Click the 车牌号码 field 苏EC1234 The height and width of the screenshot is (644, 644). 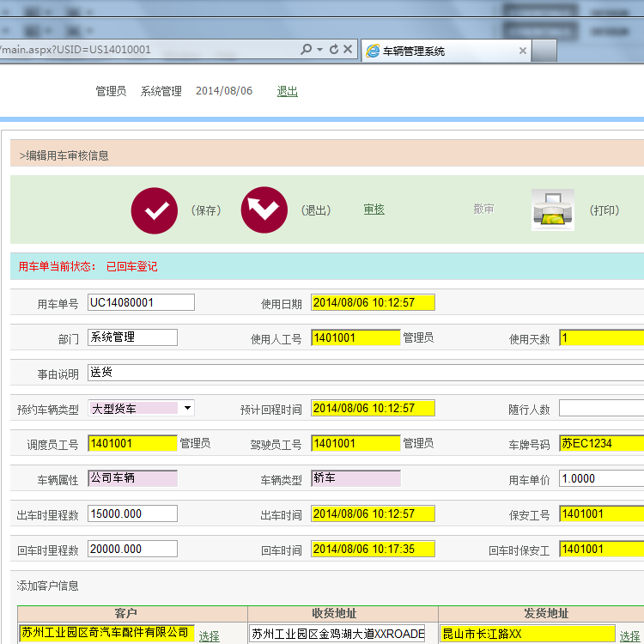(x=602, y=444)
